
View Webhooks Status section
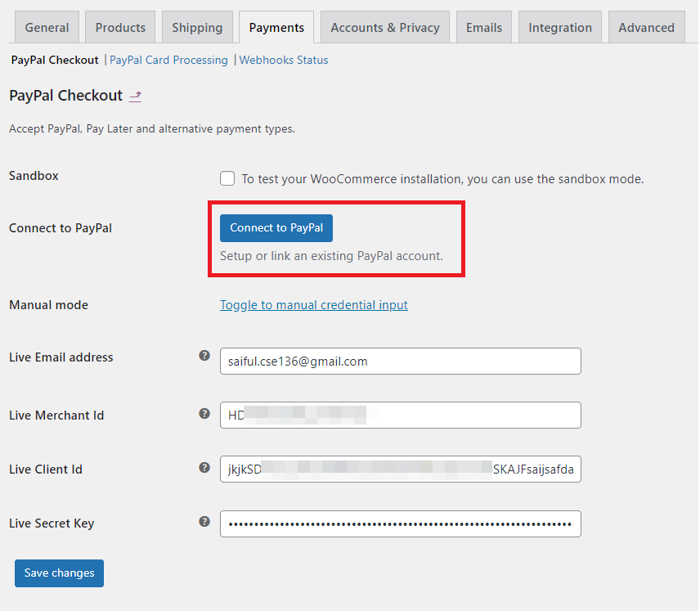tap(284, 60)
